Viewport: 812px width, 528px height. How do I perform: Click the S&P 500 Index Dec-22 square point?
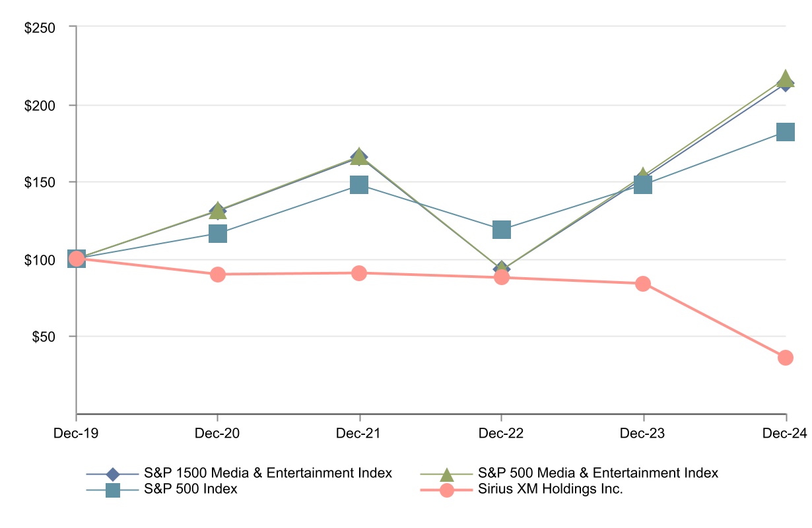502,230
